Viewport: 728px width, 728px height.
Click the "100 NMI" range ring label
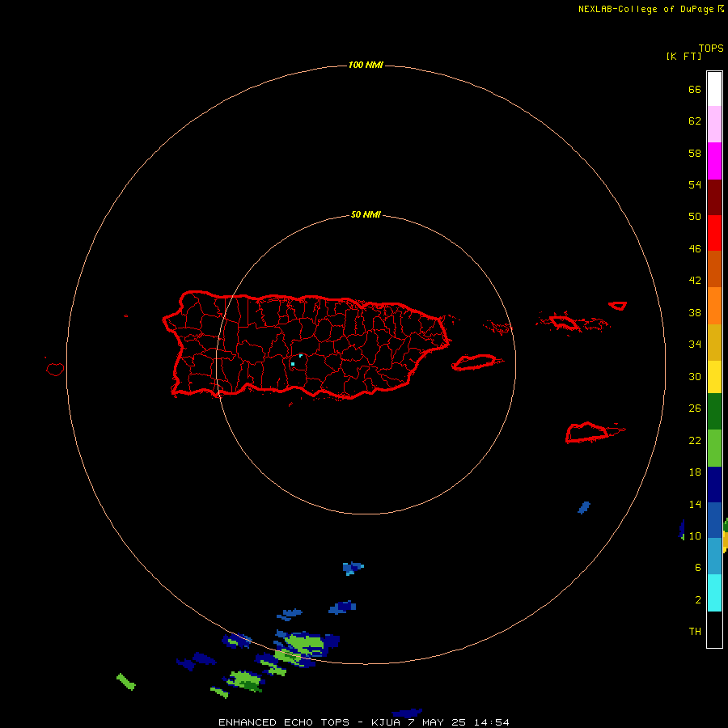(366, 65)
